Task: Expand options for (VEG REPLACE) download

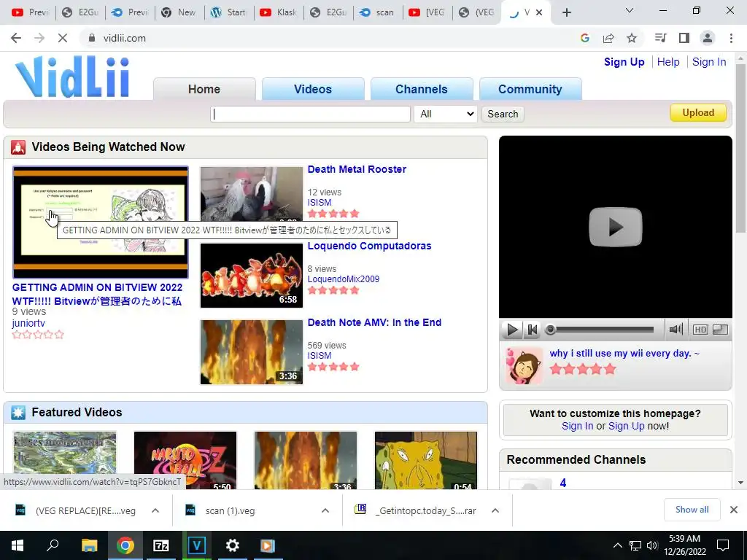Action: click(155, 510)
